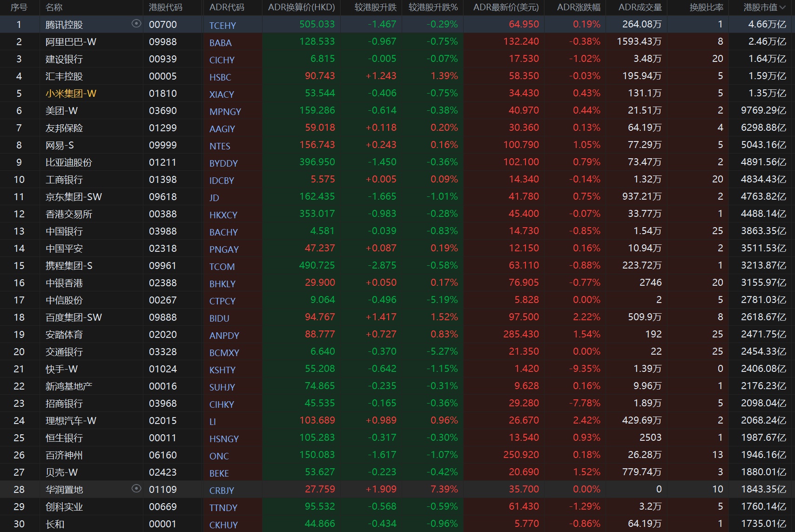
Task: Sort by the ADR最新价(美元) column header
Action: [x=506, y=7]
